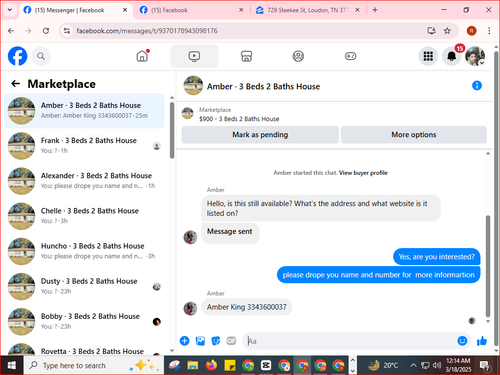This screenshot has width=500, height=375.
Task: Click the taskbar 'Type here to search' box
Action: tap(93, 365)
